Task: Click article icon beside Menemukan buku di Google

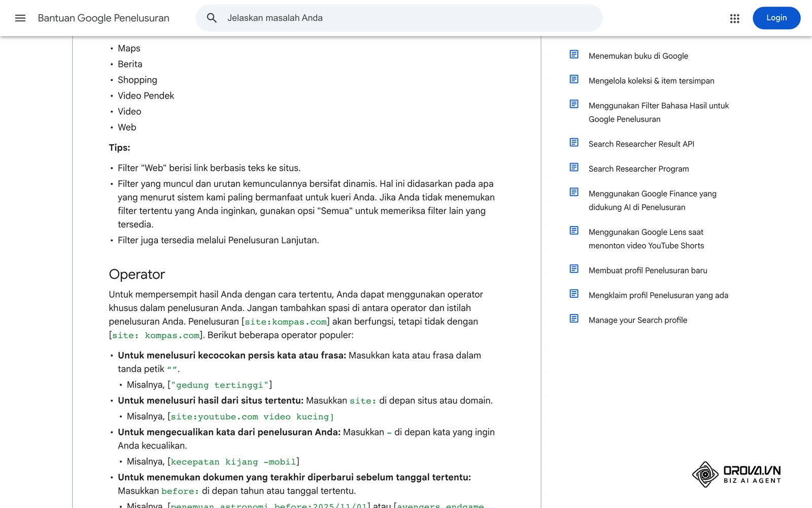Action: click(574, 54)
